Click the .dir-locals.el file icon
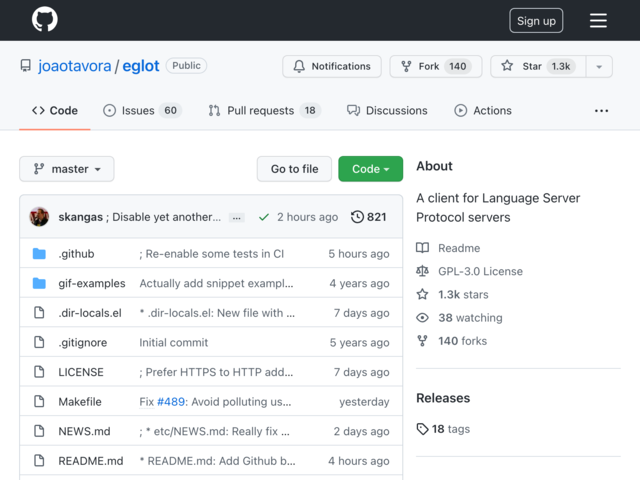Screen dimensions: 640x480 coord(39,313)
